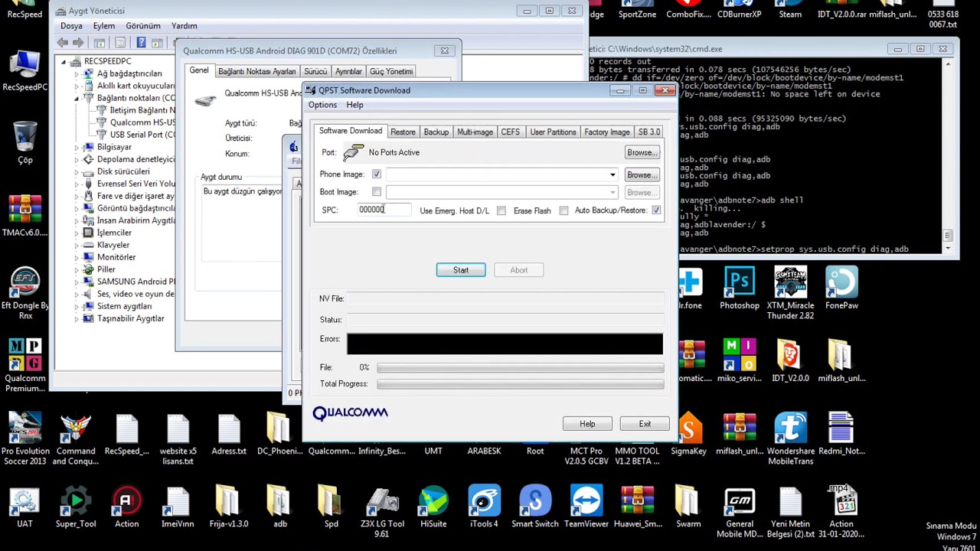
Task: Click the black Errors output box
Action: 505,344
